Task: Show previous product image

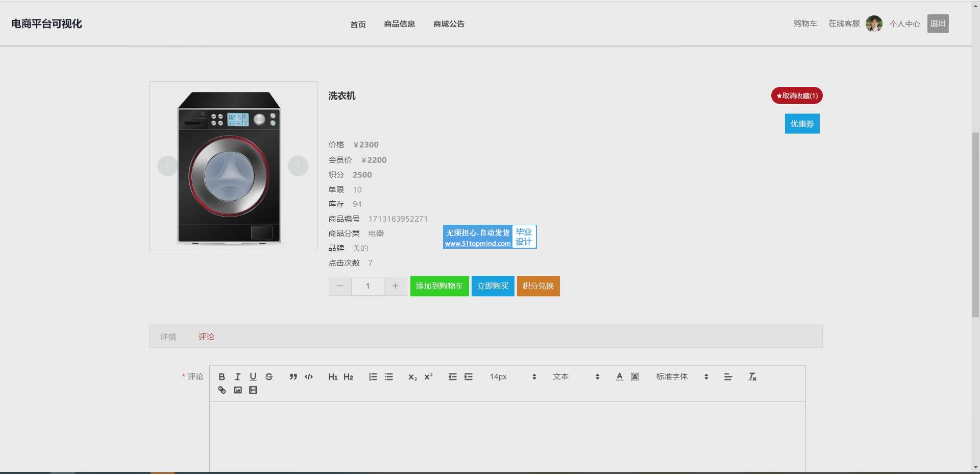Action: [167, 166]
